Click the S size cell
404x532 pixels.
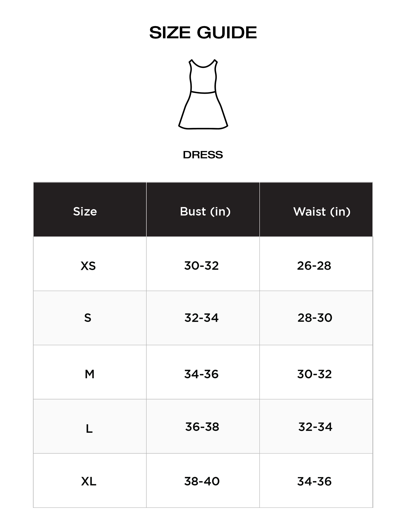point(88,318)
